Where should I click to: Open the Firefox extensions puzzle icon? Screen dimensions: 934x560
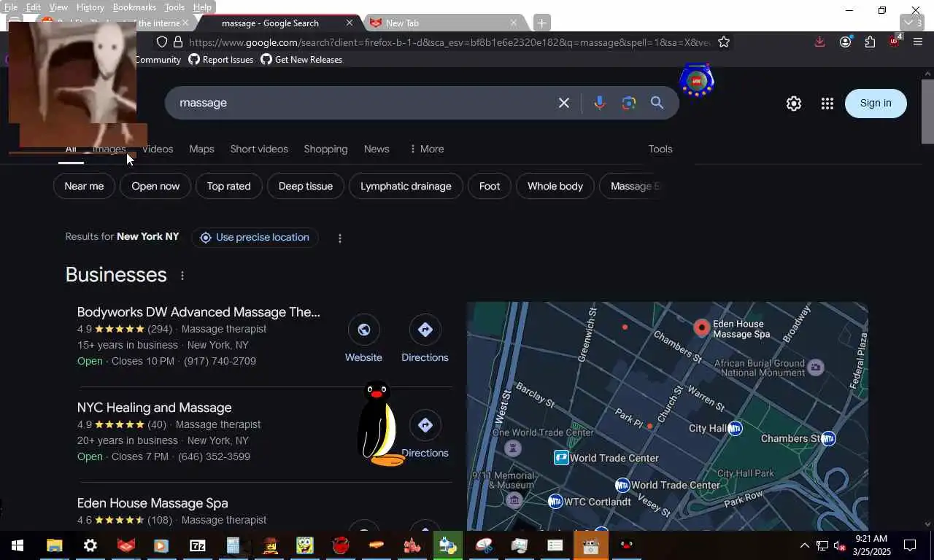coord(870,42)
